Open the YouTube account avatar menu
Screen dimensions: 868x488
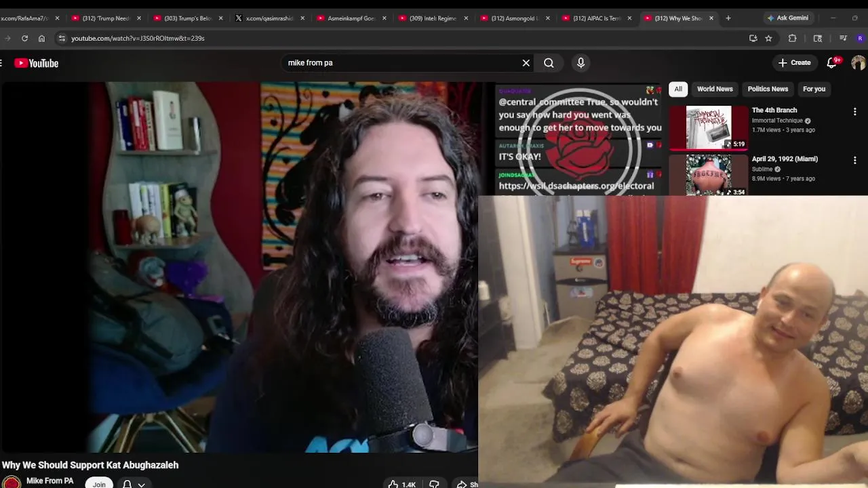click(859, 63)
